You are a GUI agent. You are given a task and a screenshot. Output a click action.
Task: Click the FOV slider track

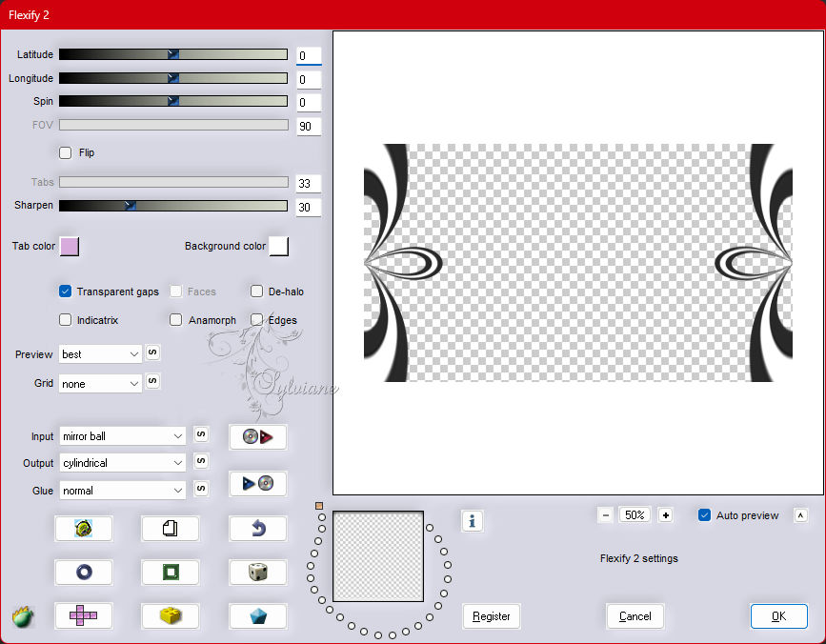point(173,125)
